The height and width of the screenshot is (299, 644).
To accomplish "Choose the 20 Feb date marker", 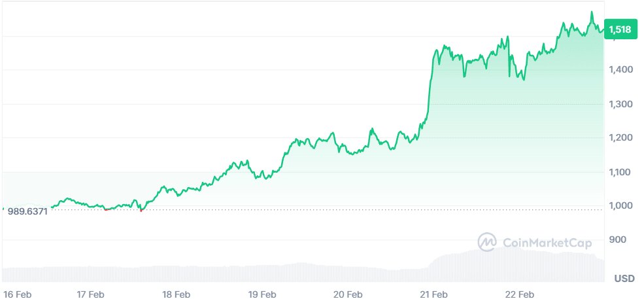I will click(x=348, y=294).
